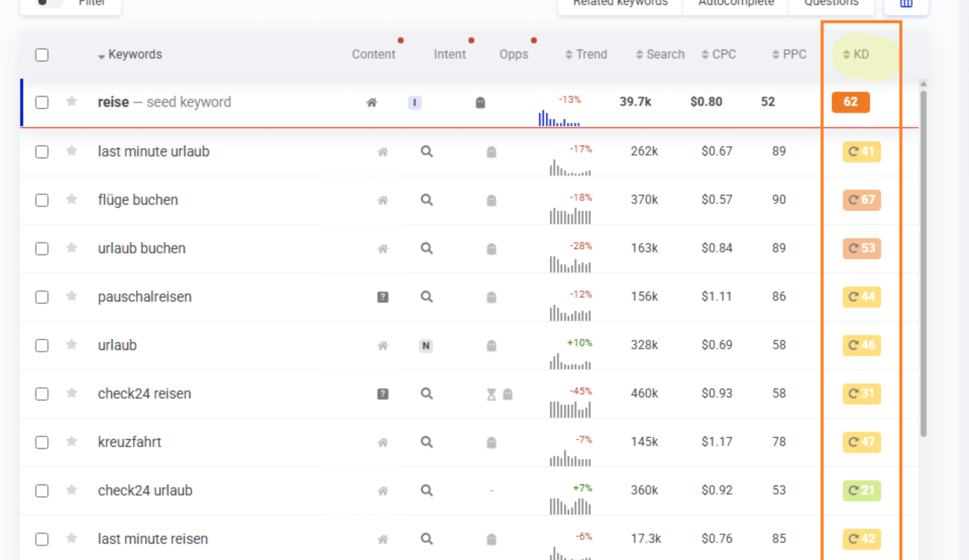The width and height of the screenshot is (969, 560).
Task: Click the Keywords header sort arrow
Action: (101, 55)
